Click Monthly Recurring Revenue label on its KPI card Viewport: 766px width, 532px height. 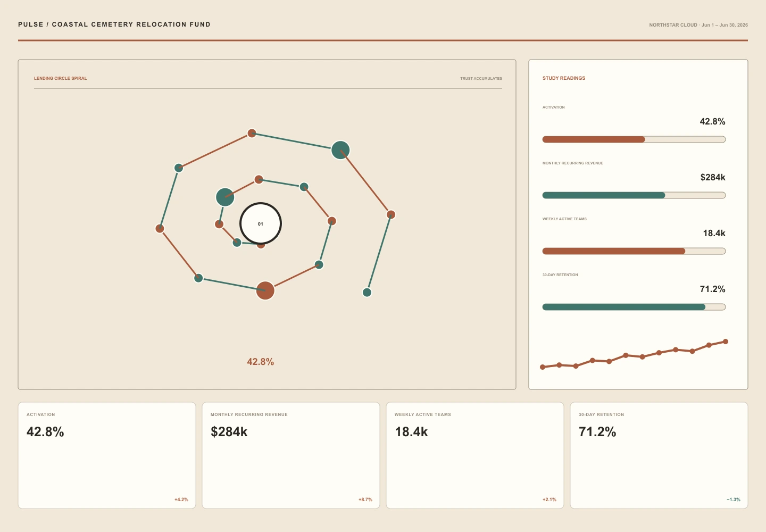click(x=249, y=414)
